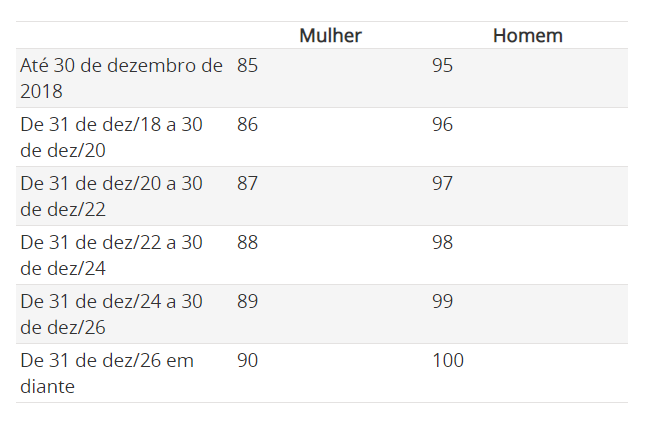This screenshot has height=426, width=650.
Task: Select the De 31 de dez/24 a 30 de dez/26 label
Action: tap(111, 314)
